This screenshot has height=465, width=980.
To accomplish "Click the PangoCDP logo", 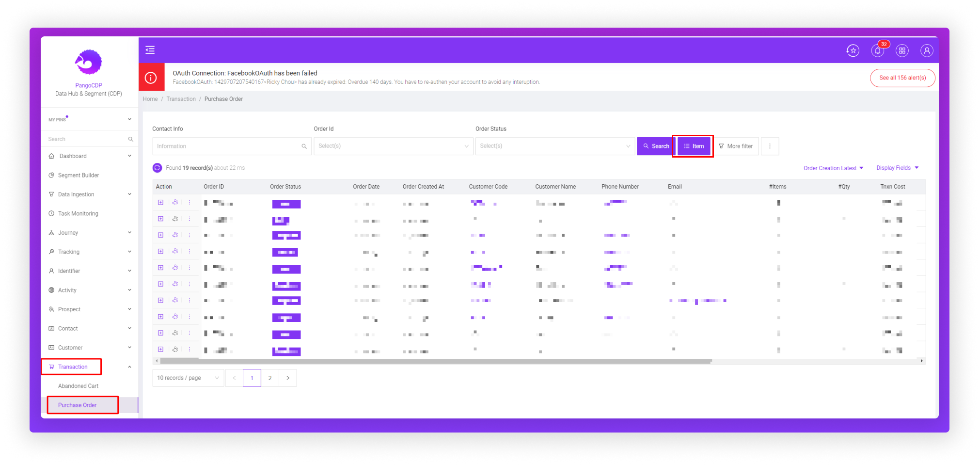I will click(x=89, y=62).
